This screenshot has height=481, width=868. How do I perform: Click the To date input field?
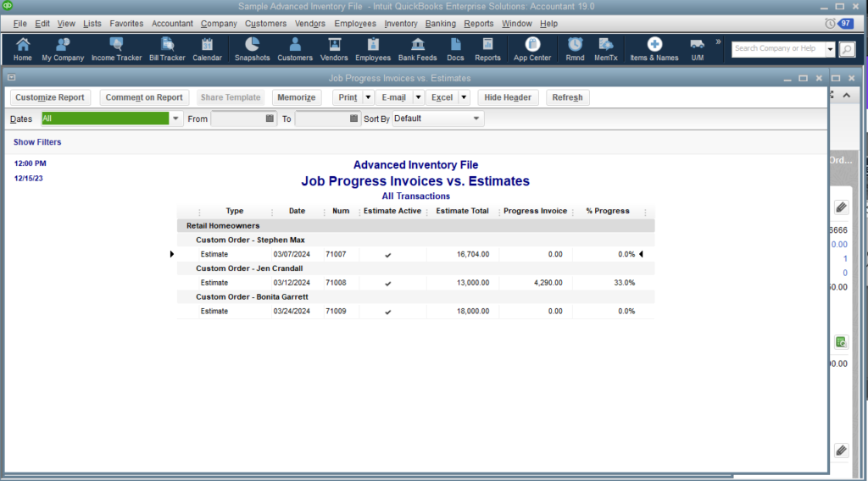click(321, 119)
